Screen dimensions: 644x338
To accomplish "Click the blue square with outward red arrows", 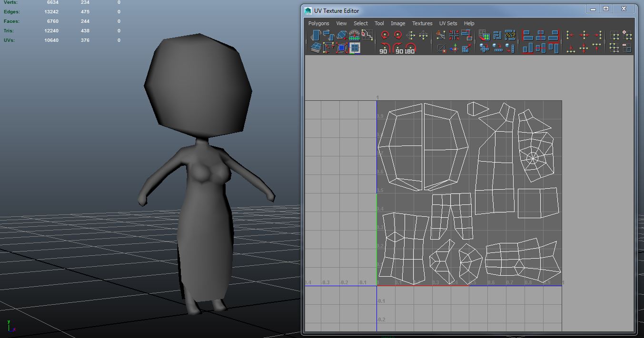I will click(341, 48).
